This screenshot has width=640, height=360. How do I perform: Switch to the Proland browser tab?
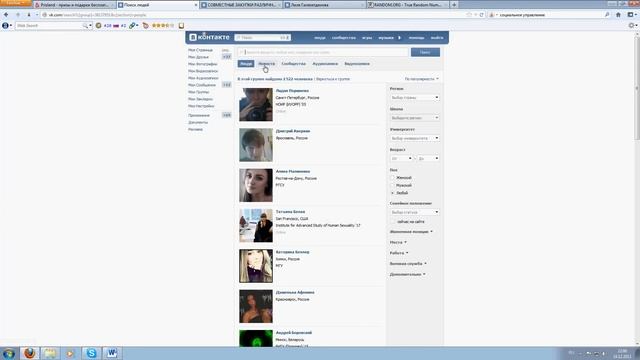tap(75, 5)
